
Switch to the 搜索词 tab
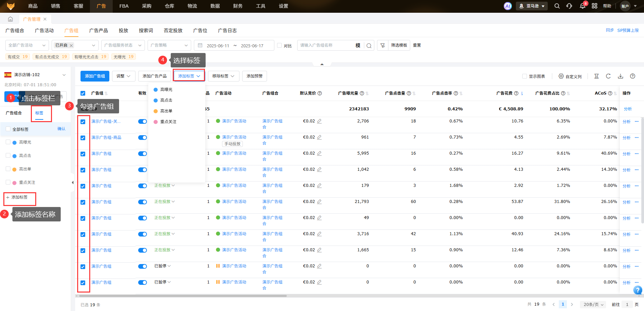tap(146, 31)
